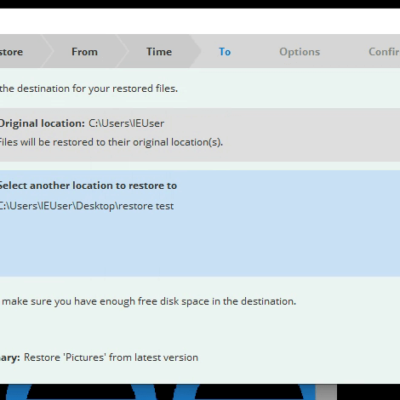
Task: Click 'Files will be restored to their original location(s)' text
Action: (111, 142)
